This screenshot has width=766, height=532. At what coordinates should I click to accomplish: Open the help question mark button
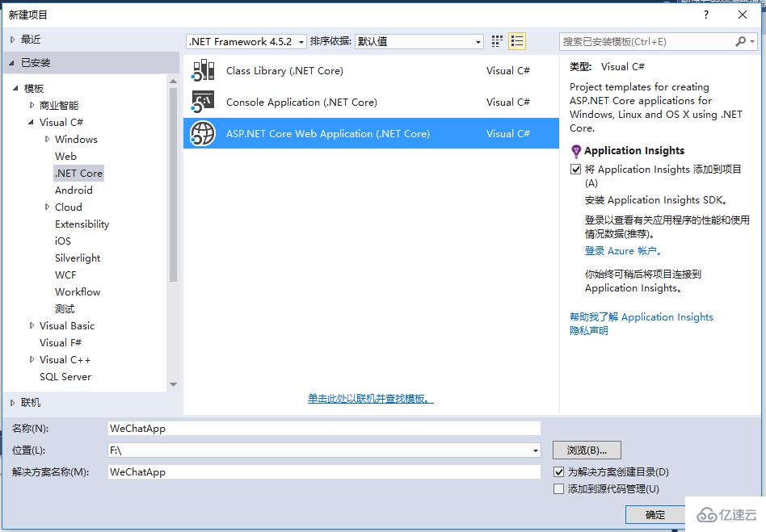(x=706, y=15)
